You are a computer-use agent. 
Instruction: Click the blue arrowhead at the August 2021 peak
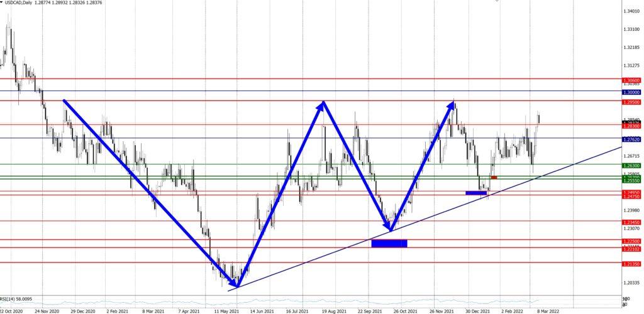[x=323, y=104]
